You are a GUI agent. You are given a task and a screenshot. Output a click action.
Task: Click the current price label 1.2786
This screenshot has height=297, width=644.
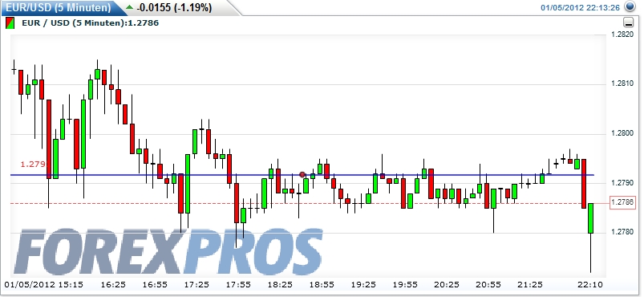point(622,202)
